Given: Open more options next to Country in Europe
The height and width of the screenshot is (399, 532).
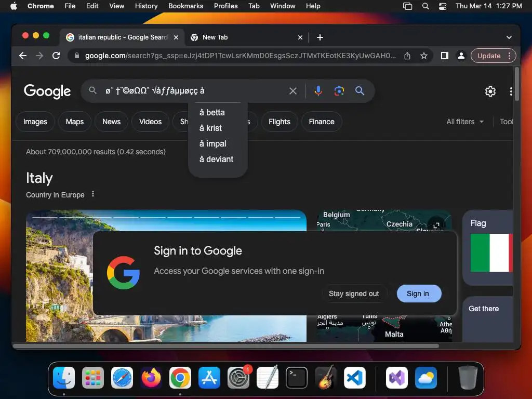Looking at the screenshot, I should pos(93,194).
